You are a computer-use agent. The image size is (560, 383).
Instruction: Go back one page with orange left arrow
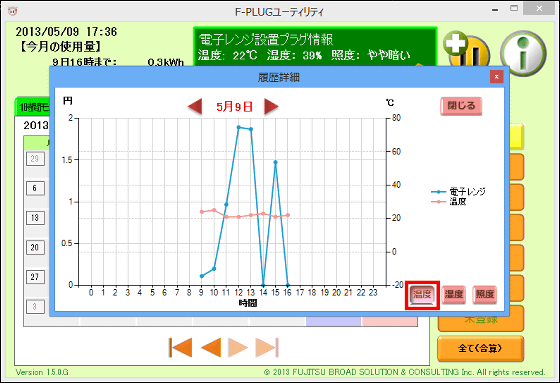click(211, 348)
